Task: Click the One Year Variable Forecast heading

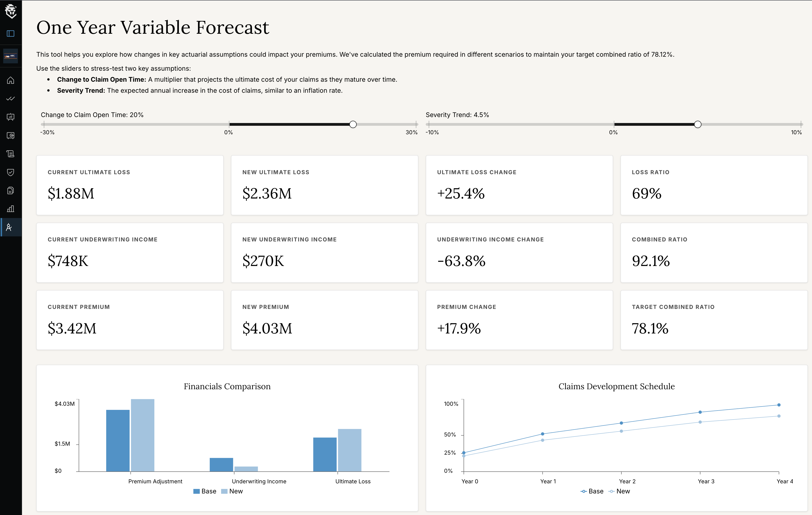Action: tap(153, 27)
